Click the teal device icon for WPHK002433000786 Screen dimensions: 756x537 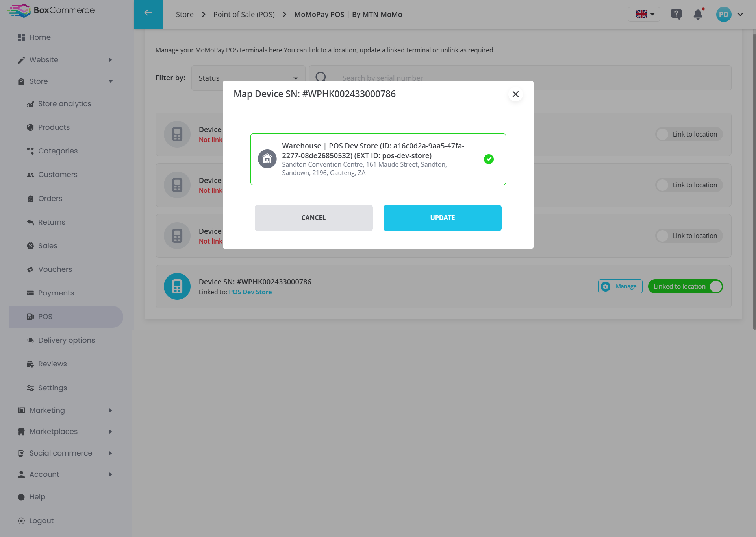(177, 286)
